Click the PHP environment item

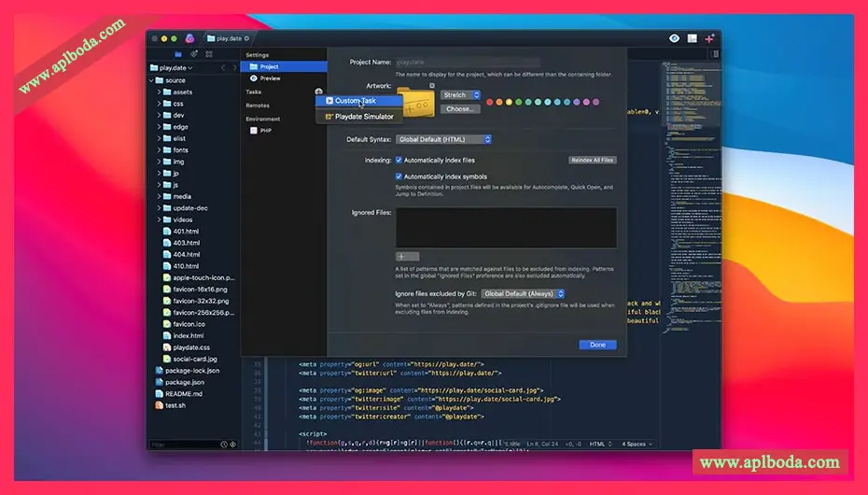pyautogui.click(x=265, y=131)
